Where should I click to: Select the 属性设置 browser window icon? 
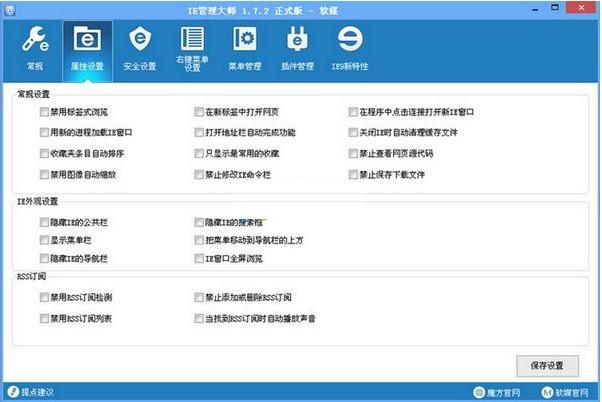tap(88, 38)
